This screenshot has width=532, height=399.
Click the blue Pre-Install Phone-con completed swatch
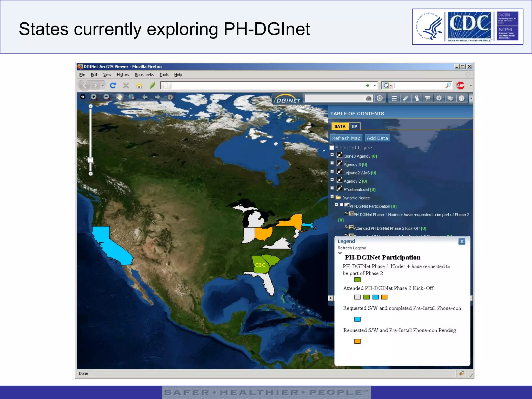click(x=357, y=319)
